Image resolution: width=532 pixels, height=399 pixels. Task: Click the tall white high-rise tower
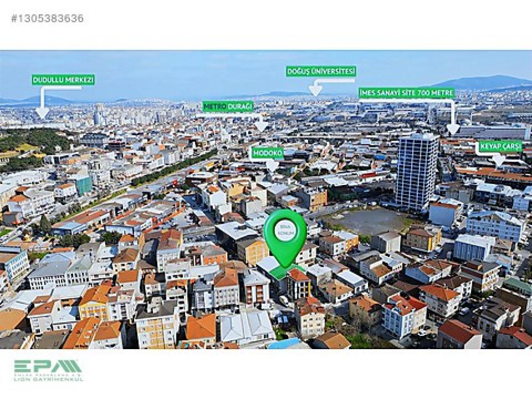pyautogui.click(x=416, y=171)
